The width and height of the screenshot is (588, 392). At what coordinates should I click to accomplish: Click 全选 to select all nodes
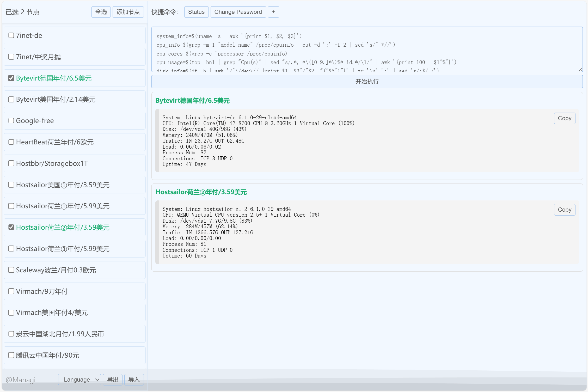[x=101, y=12]
